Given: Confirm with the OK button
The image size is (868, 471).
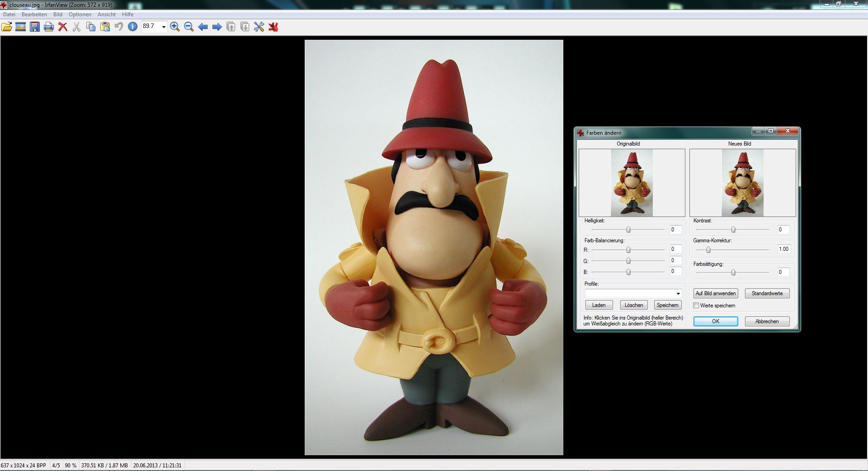Looking at the screenshot, I should (716, 321).
